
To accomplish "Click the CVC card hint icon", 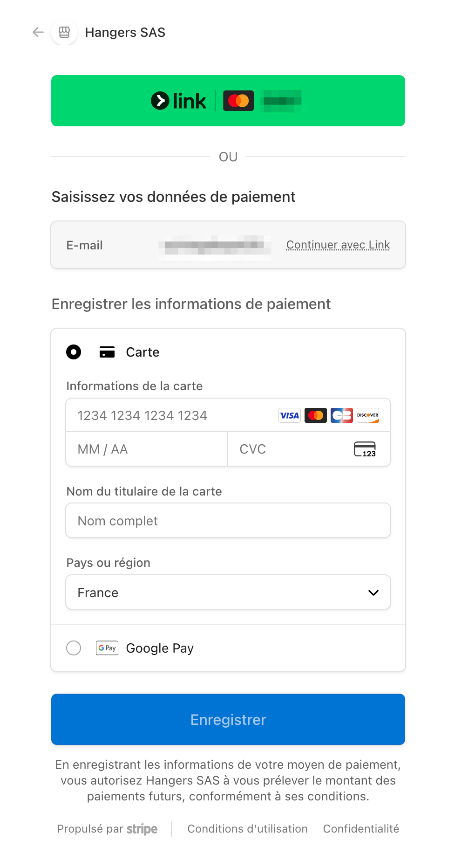I will (365, 449).
